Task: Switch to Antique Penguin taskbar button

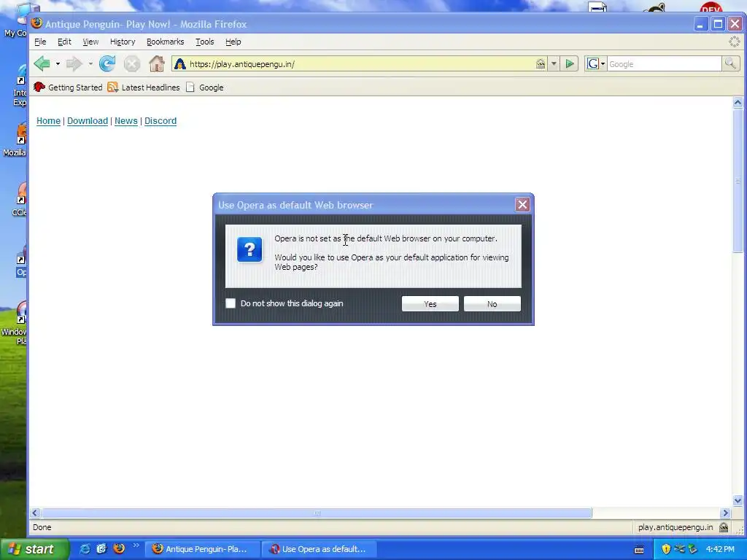Action: pos(202,548)
